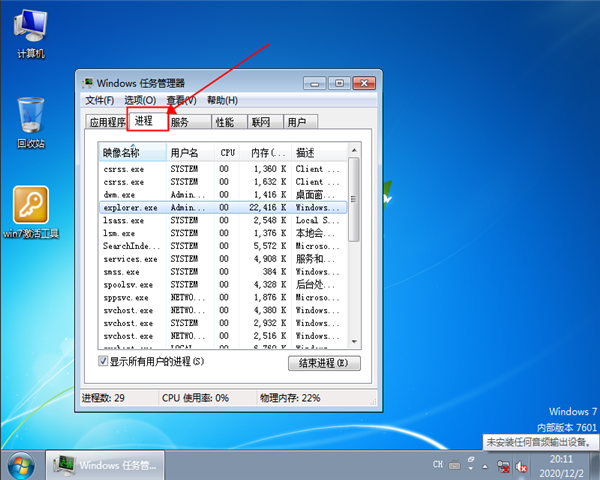The width and height of the screenshot is (600, 480).
Task: Switch to the 服务 tab
Action: (180, 122)
